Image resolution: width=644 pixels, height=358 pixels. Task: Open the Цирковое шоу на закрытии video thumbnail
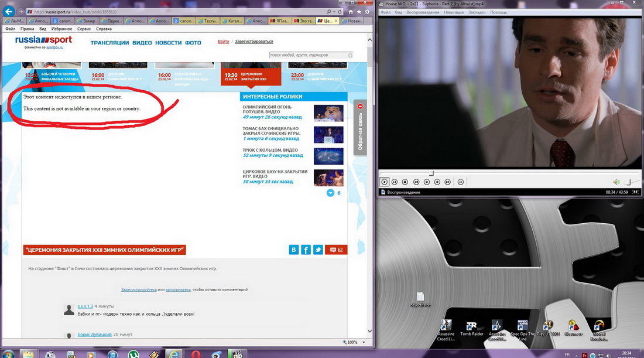328,178
